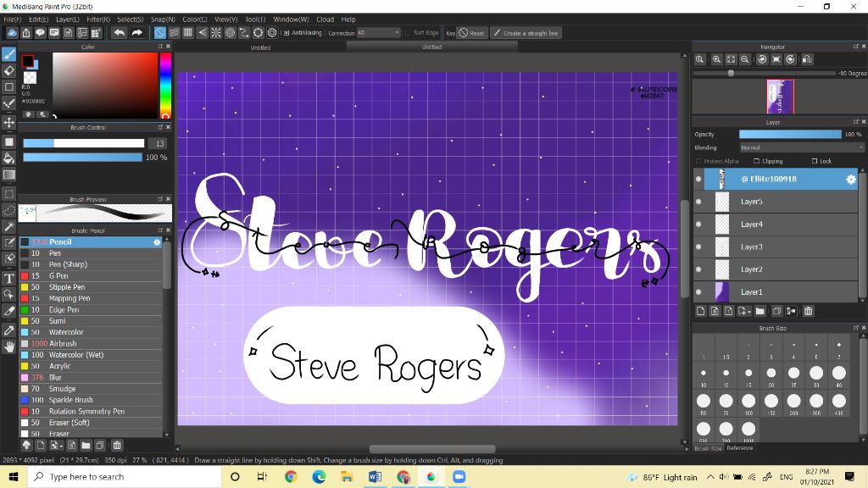Click the Navigator rotation slider
Image resolution: width=868 pixels, height=488 pixels.
click(x=765, y=73)
